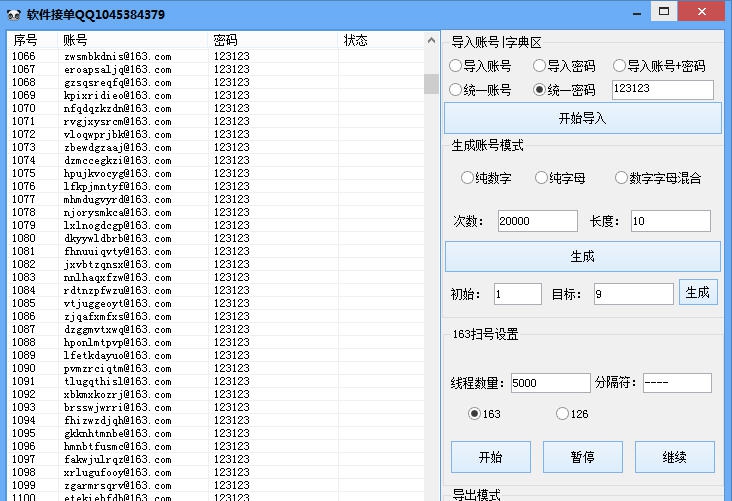Select row 1085 vtjuggeoyt@163.com
Image resolution: width=732 pixels, height=501 pixels.
click(216, 303)
